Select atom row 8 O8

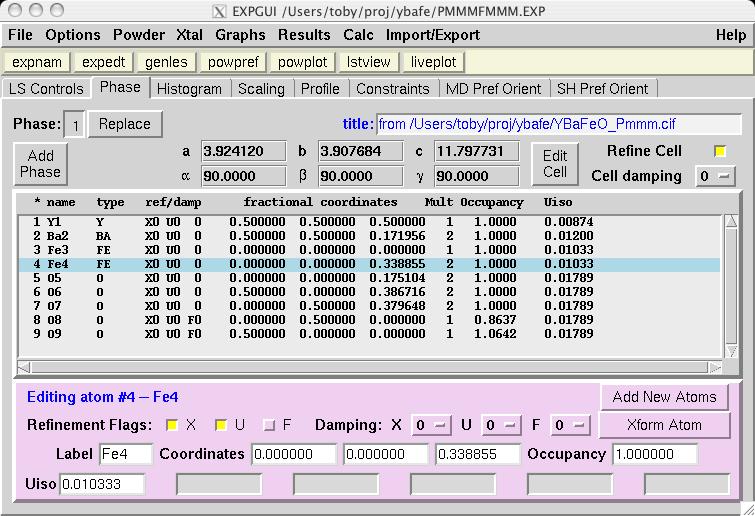[369, 320]
